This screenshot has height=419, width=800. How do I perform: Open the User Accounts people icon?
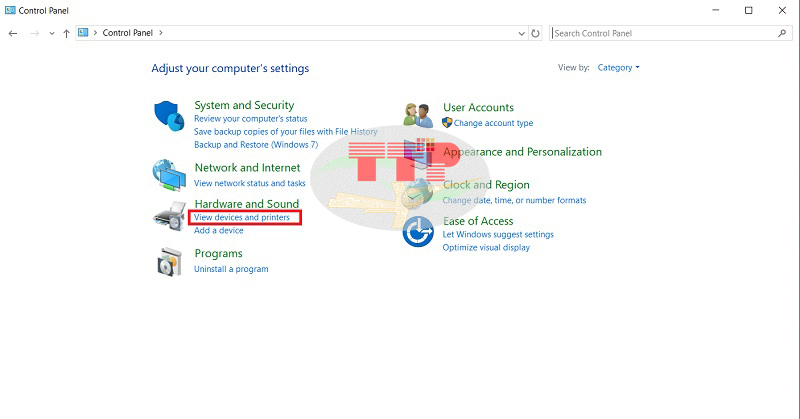tap(418, 115)
